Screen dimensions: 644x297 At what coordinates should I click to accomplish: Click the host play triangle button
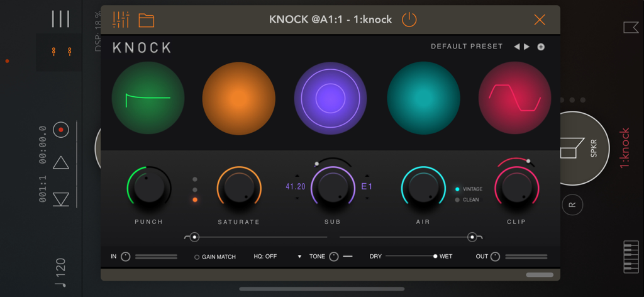61,163
